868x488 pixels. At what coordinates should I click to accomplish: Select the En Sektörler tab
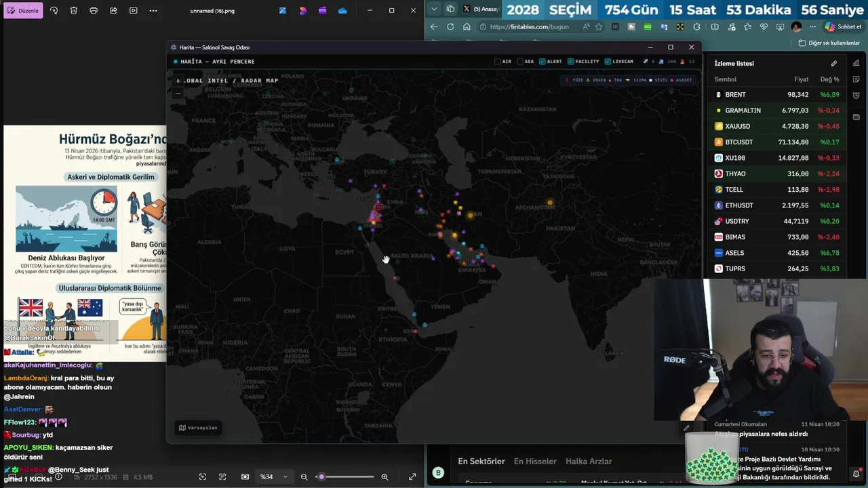[481, 462]
